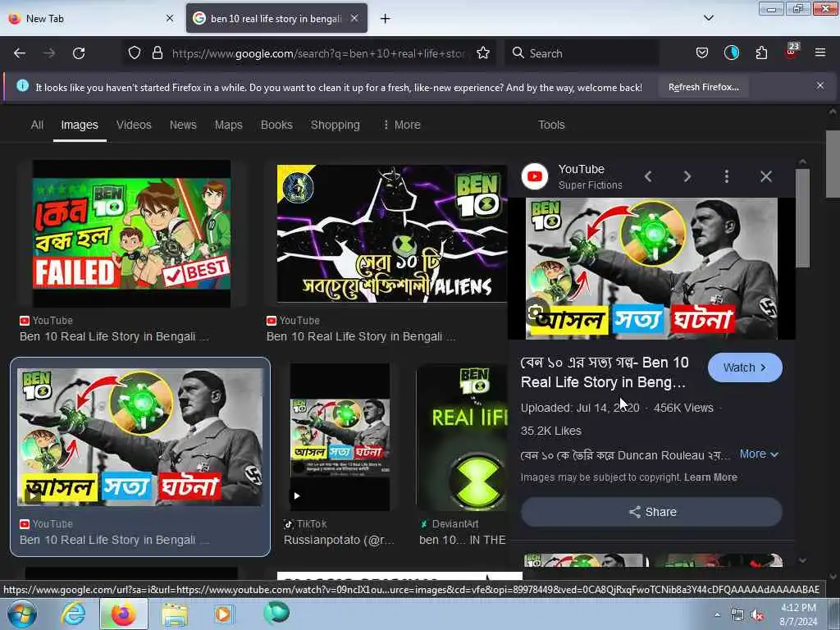Viewport: 840px width, 630px height.
Task: Click the Watch button
Action: tap(745, 367)
